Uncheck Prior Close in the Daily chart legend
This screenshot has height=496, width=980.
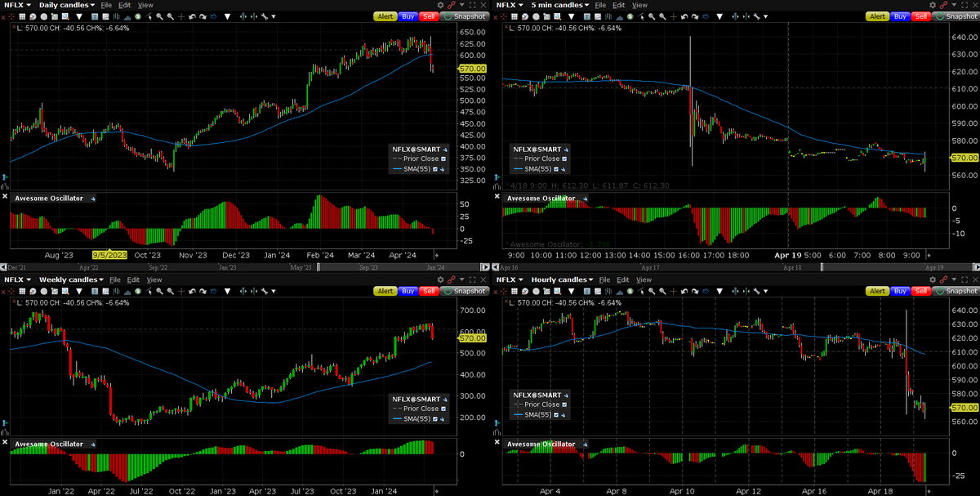click(x=444, y=159)
